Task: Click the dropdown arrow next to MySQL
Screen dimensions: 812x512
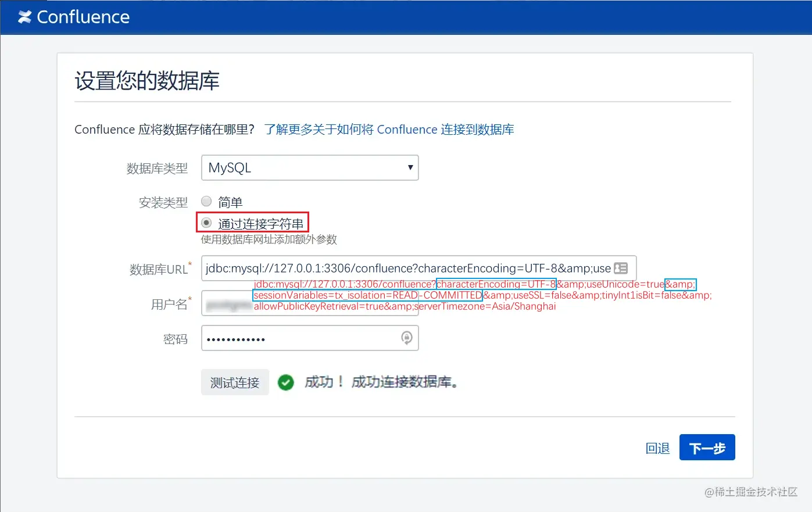Action: 410,167
